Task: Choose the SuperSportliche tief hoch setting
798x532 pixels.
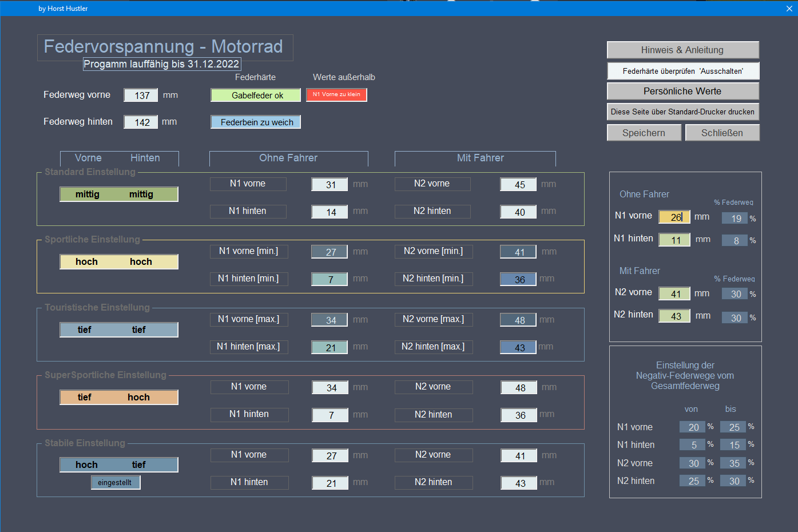Action: tap(118, 398)
